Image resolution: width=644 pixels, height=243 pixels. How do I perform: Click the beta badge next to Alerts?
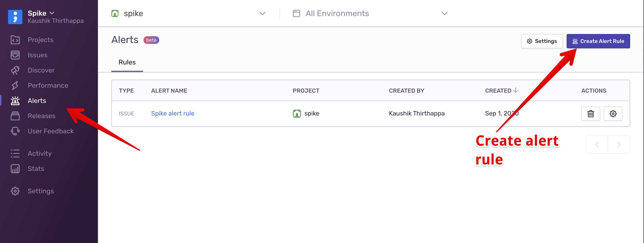tap(151, 40)
